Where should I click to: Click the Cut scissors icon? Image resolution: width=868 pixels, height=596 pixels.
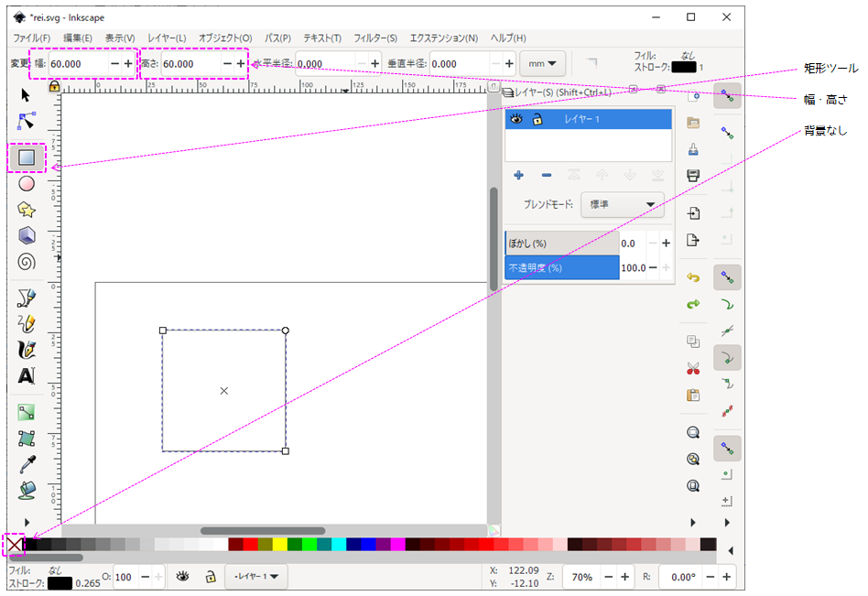coord(693,368)
